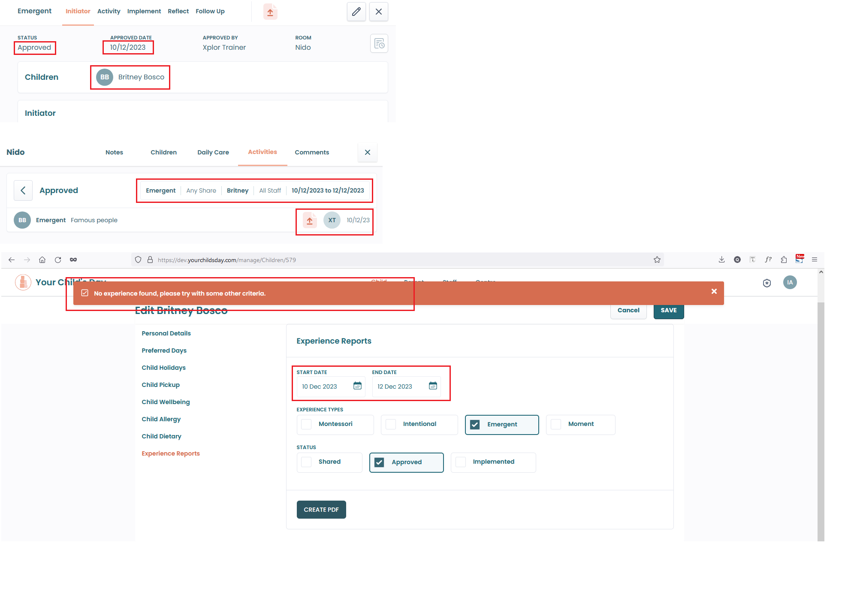Open the date range filter 10/12/2023 to 12/12/2023

[x=328, y=190]
